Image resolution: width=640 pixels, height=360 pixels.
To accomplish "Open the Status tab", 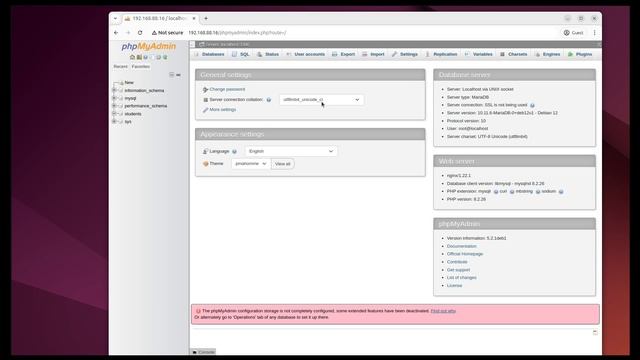I will pos(268,54).
